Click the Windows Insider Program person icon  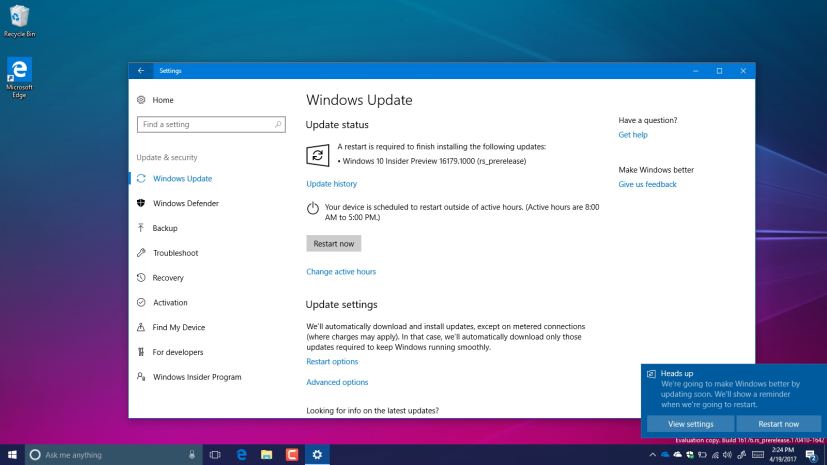tap(141, 376)
